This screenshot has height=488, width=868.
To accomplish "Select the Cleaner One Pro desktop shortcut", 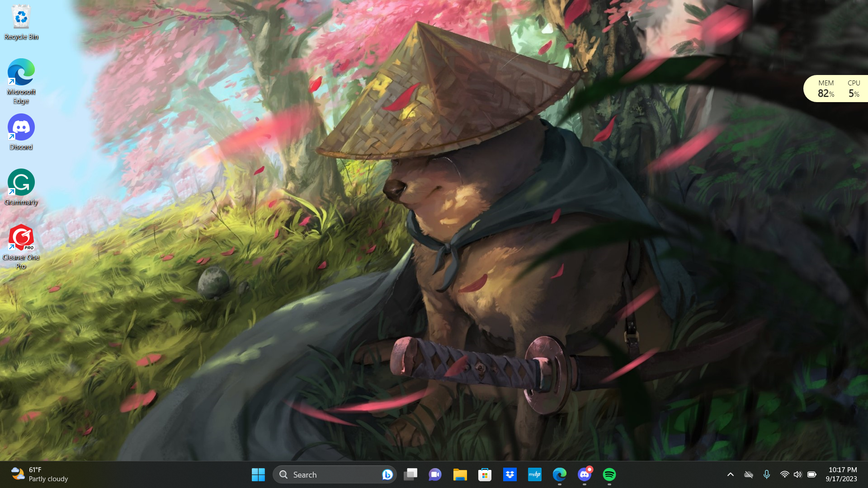I will (21, 247).
